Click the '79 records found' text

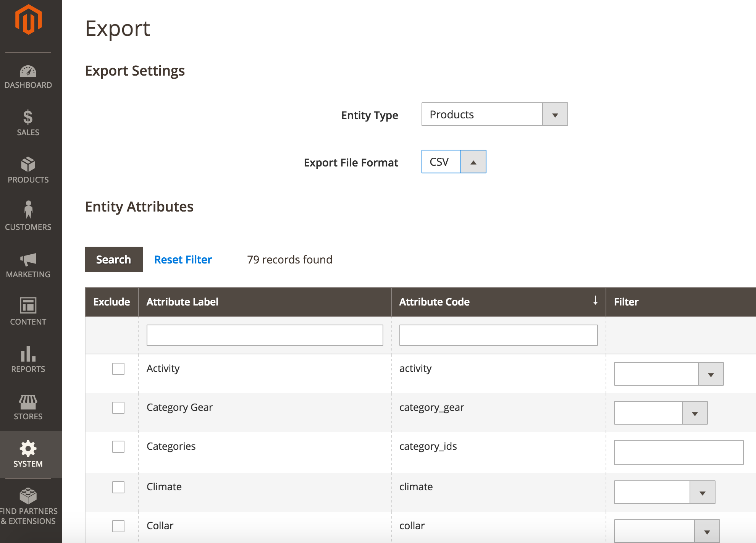pos(289,260)
